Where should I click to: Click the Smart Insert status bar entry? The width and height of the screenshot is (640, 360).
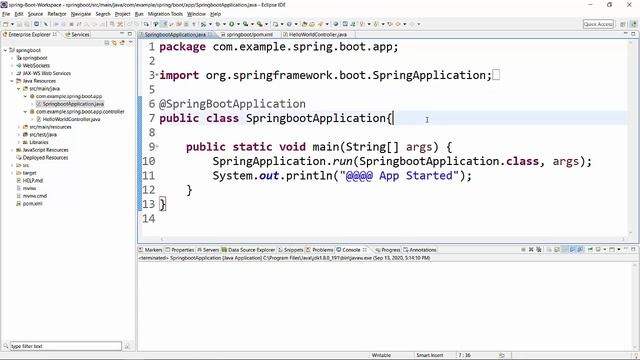pyautogui.click(x=429, y=356)
